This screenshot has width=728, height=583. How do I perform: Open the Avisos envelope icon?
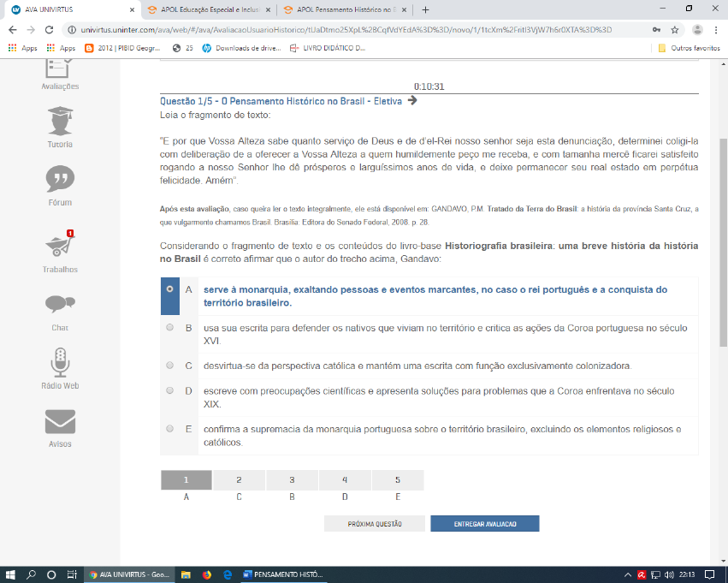pyautogui.click(x=60, y=422)
